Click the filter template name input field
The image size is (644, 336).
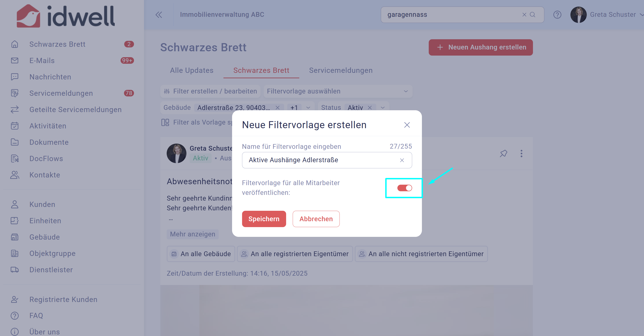point(327,160)
